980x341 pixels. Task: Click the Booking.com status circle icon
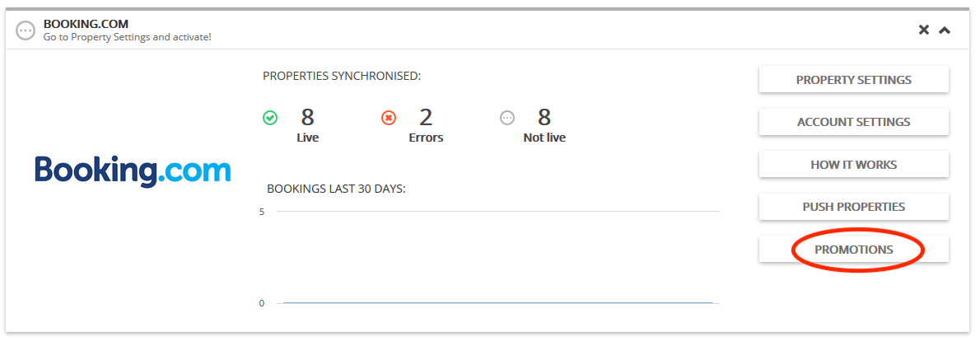tap(26, 30)
